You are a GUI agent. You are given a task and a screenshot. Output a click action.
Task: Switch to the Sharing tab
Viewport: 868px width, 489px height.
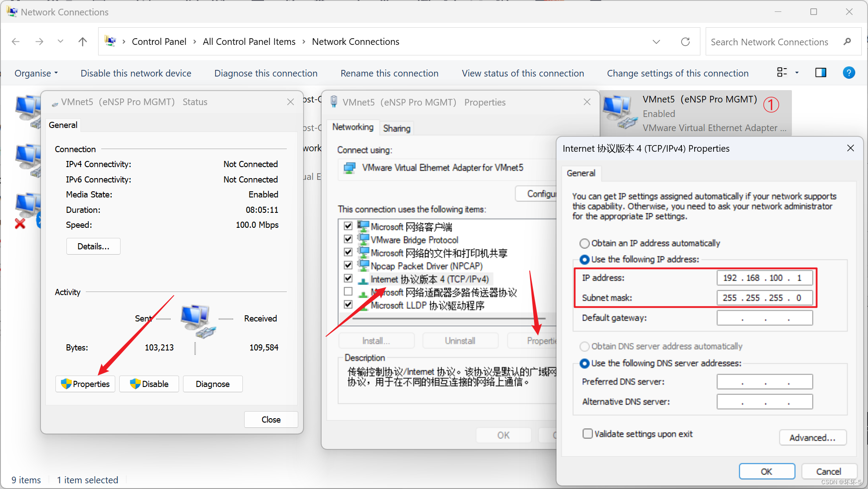coord(396,128)
